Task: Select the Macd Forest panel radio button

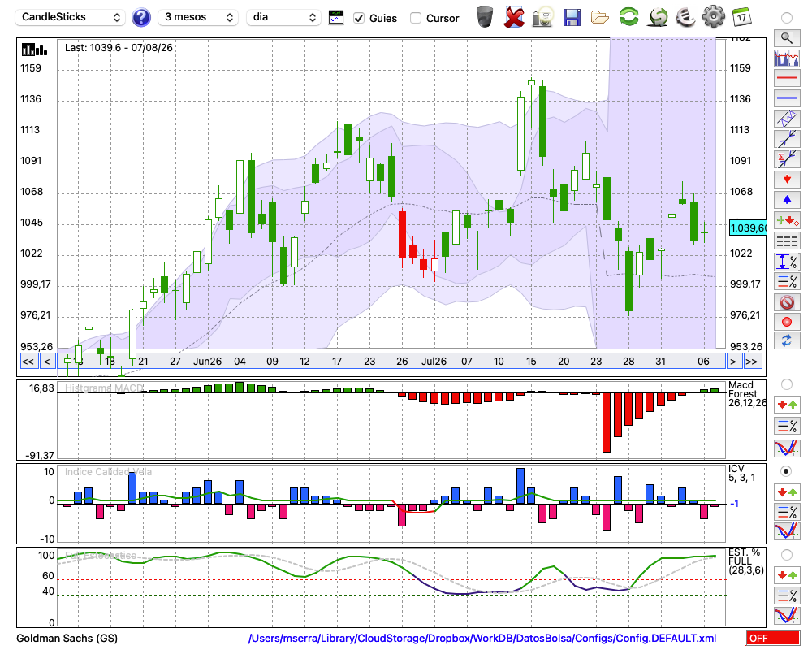Action: point(787,384)
